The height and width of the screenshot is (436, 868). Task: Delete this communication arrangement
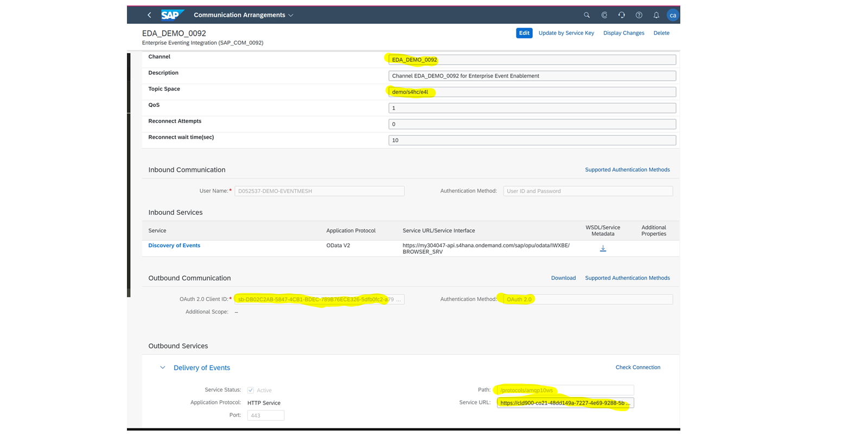coord(661,33)
